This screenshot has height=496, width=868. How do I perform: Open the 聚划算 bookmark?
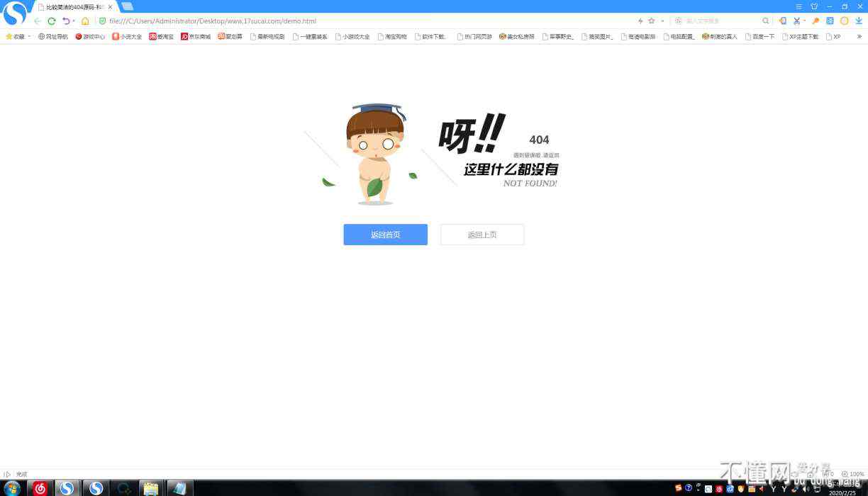230,37
